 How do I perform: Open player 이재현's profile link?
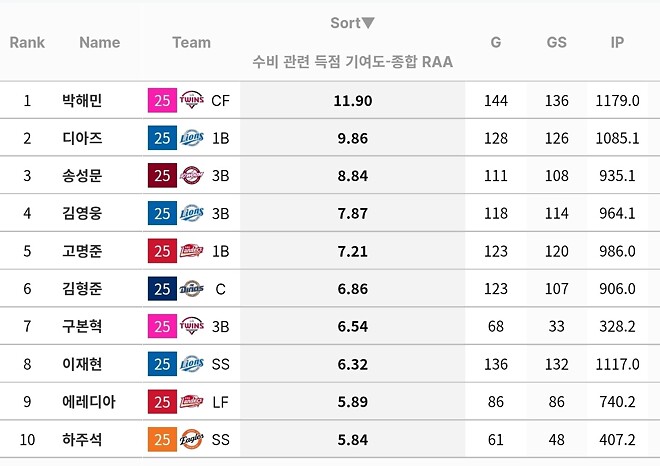tap(82, 364)
